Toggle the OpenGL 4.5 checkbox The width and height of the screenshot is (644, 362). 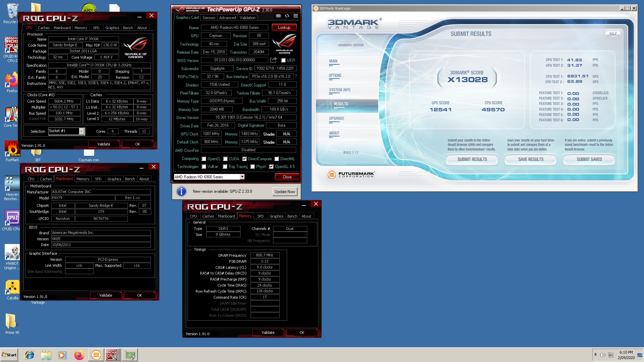point(271,167)
